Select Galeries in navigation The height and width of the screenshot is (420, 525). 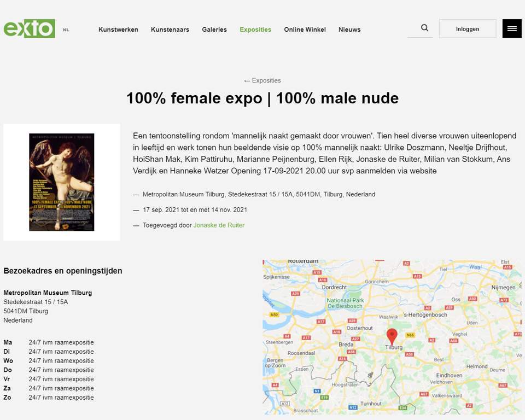[214, 30]
